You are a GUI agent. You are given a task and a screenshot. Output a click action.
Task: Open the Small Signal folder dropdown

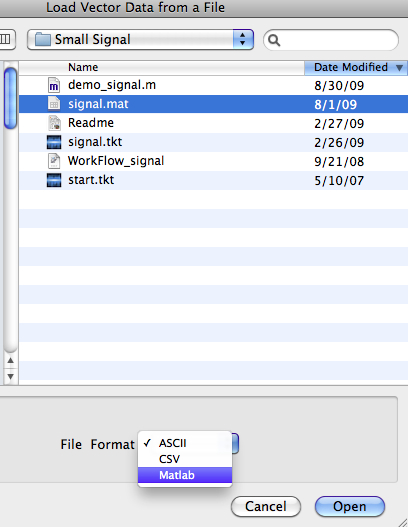[140, 40]
